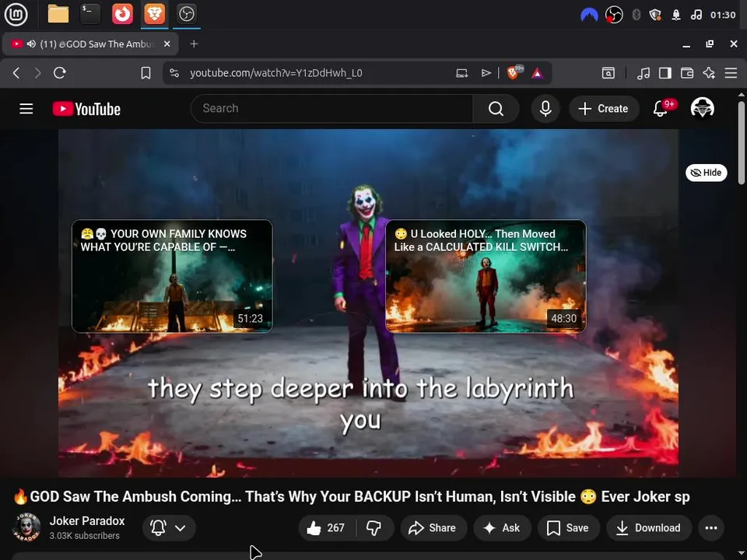Click the search magnifier button
Screen dimensions: 747x560
point(496,109)
